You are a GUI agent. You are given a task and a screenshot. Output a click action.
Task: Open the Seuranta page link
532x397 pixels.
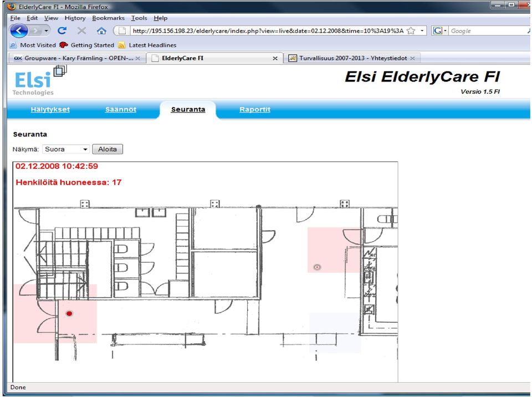[188, 109]
